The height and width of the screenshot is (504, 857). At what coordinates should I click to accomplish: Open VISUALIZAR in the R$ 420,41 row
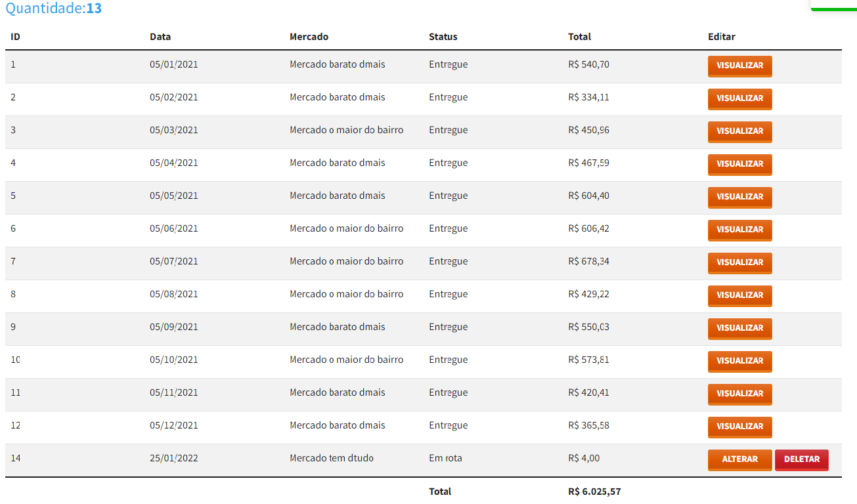pyautogui.click(x=739, y=394)
